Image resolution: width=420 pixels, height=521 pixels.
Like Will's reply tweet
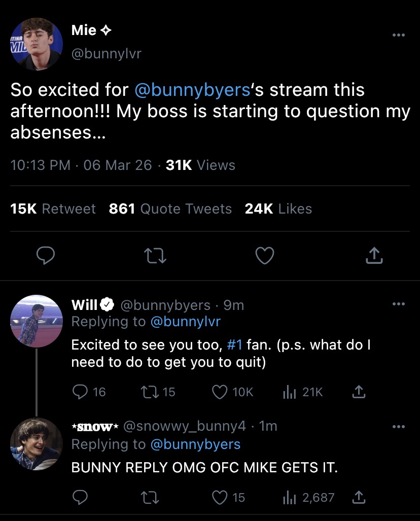pyautogui.click(x=220, y=392)
